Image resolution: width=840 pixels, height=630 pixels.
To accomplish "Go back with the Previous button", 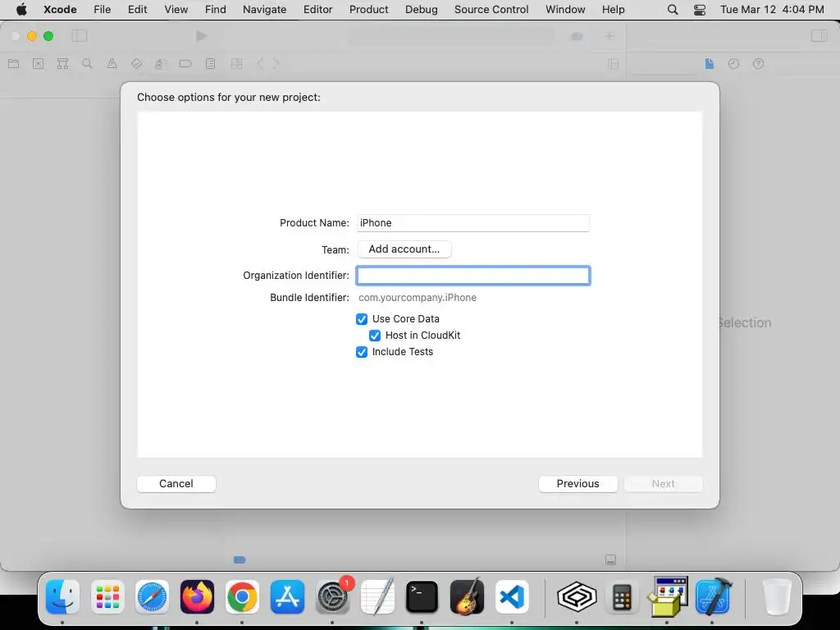I will tap(577, 484).
